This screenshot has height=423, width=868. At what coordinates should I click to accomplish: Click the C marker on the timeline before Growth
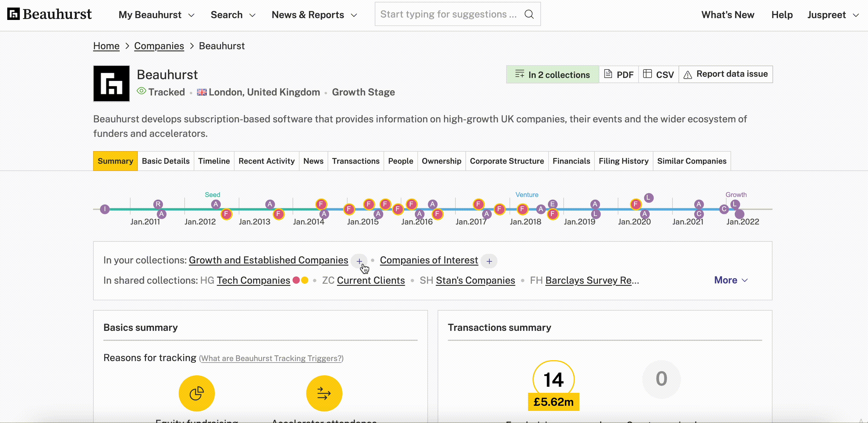(x=724, y=209)
